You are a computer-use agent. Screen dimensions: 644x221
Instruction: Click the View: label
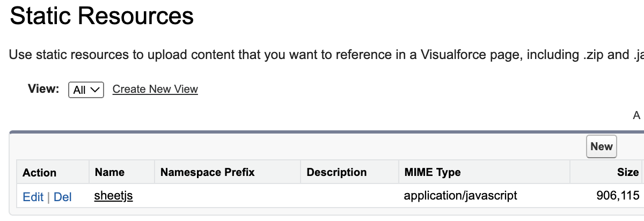(x=43, y=89)
